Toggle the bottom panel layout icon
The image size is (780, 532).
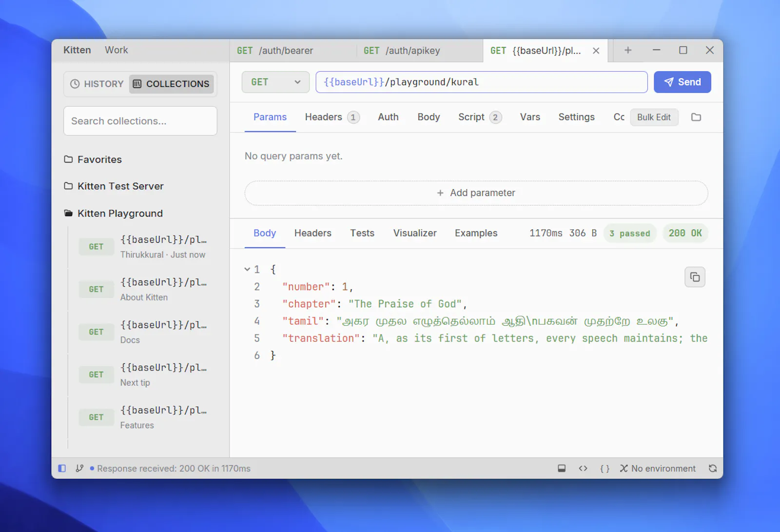562,469
